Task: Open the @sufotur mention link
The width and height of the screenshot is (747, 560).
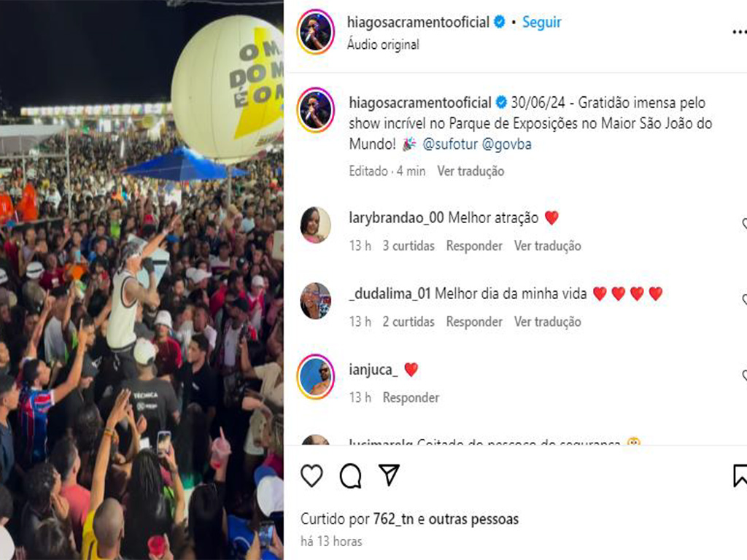Action: [x=450, y=144]
